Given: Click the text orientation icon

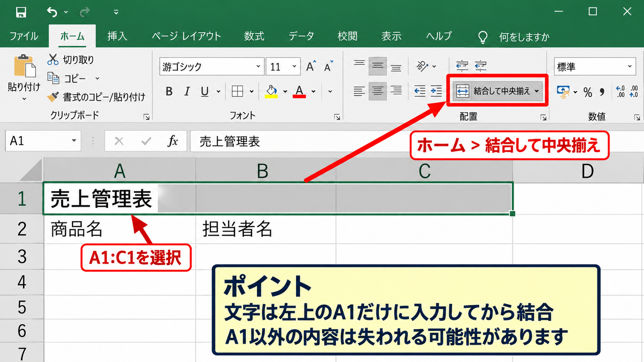Looking at the screenshot, I should (423, 66).
